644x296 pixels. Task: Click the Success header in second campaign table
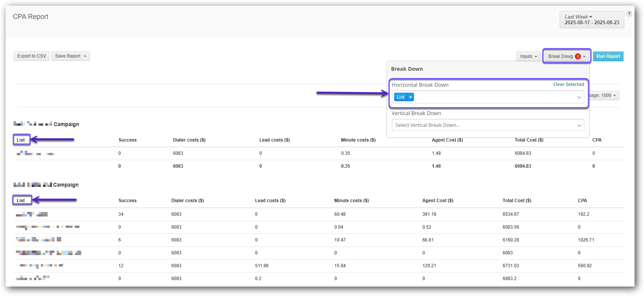click(x=127, y=201)
